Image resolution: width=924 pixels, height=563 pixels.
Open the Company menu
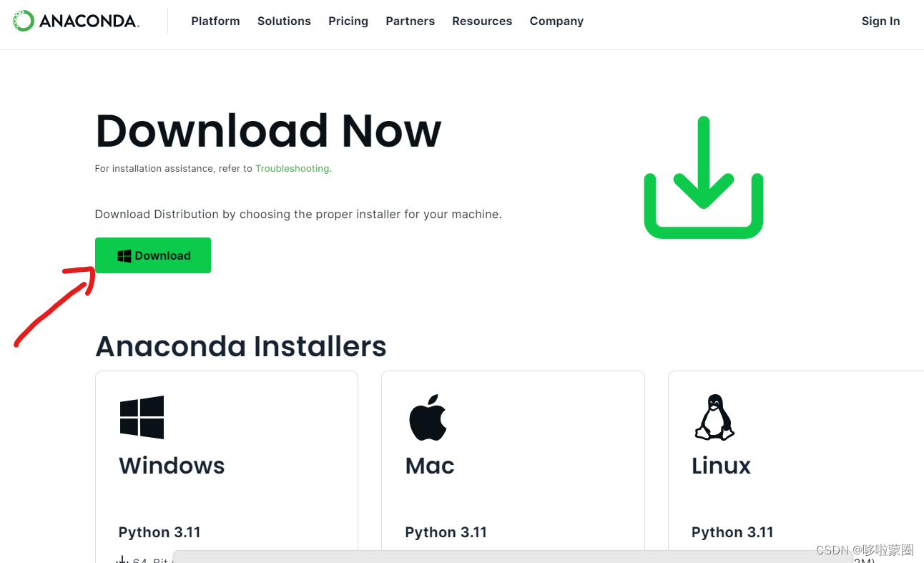(556, 21)
